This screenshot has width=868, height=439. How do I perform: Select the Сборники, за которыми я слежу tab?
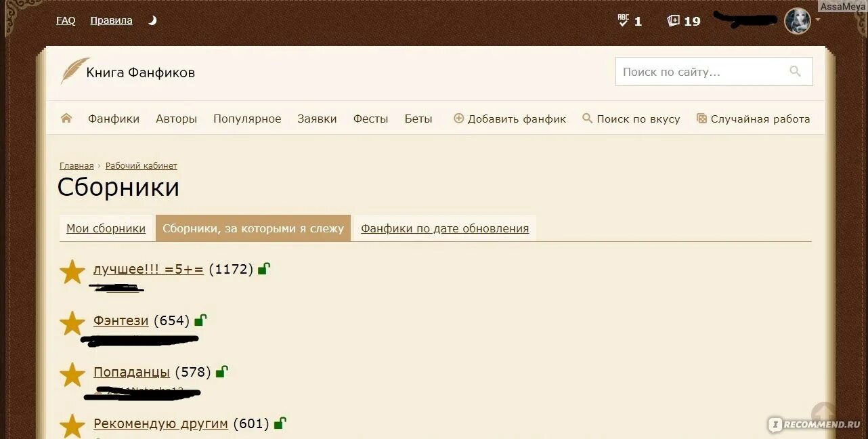[253, 228]
